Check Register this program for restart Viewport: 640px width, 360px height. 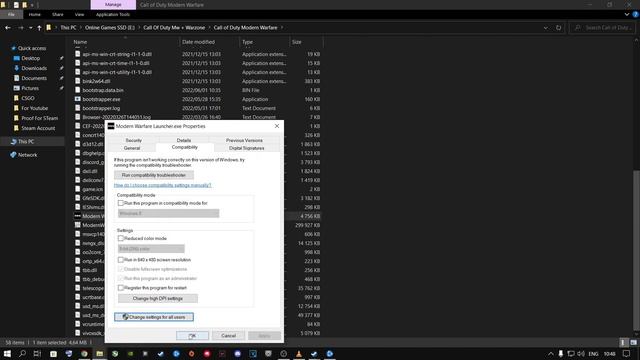(x=120, y=288)
